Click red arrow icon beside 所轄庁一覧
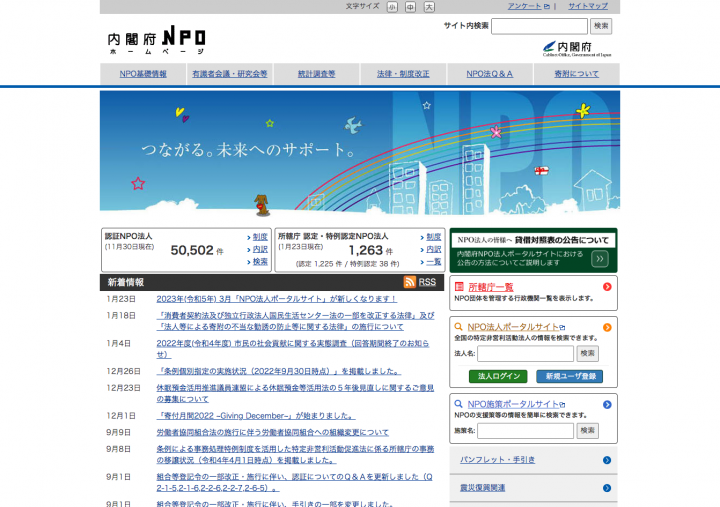 607,287
